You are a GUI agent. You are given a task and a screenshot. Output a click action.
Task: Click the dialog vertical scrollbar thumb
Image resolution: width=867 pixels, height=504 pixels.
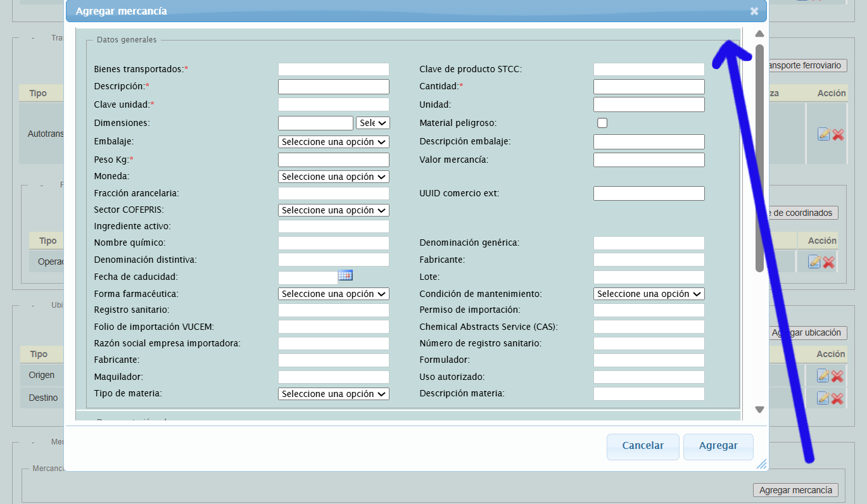coord(759,158)
